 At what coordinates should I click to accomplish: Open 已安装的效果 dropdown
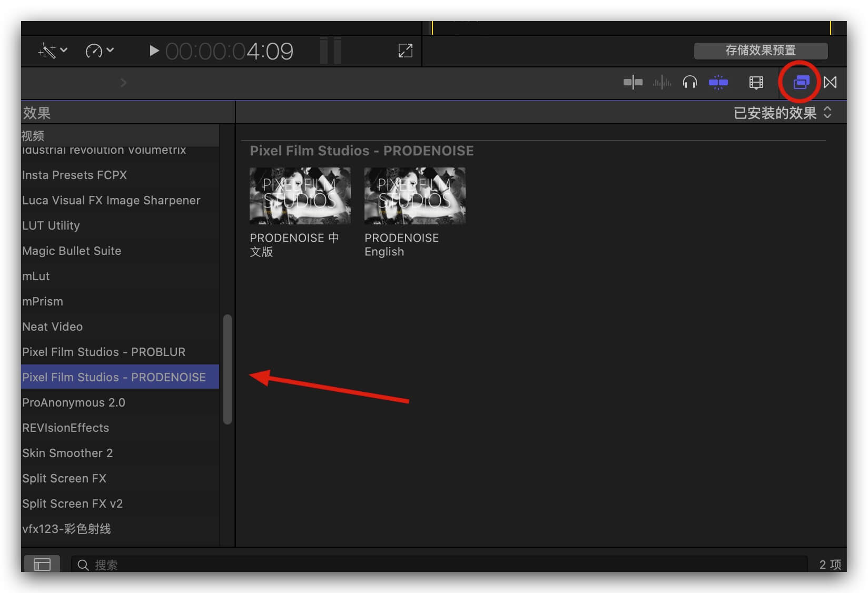(x=782, y=113)
